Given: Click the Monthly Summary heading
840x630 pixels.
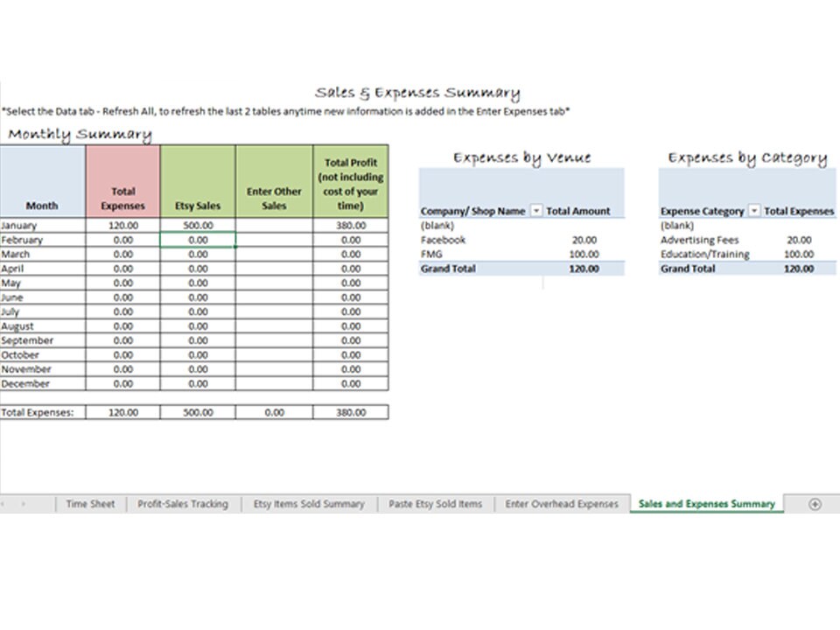Looking at the screenshot, I should click(x=80, y=134).
